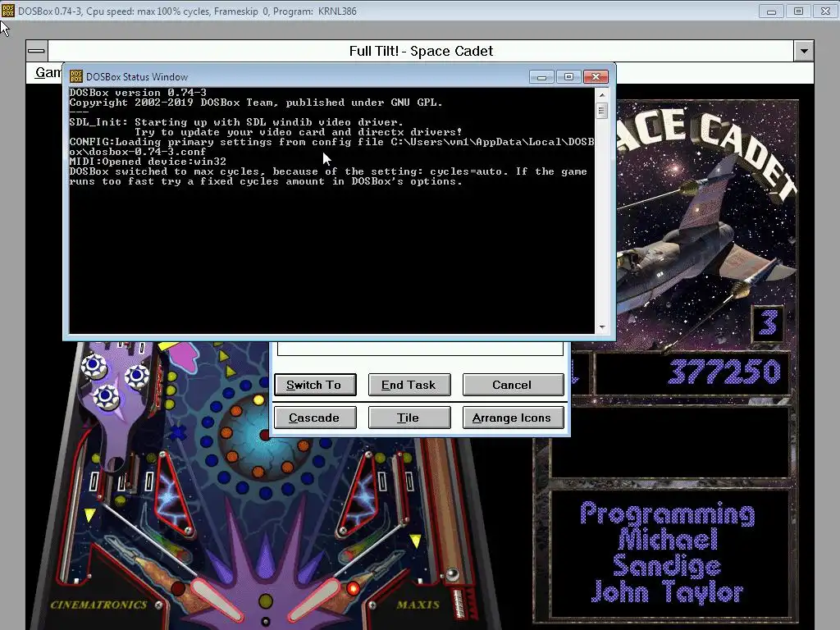Open the Space Cadet control-menu box
Image resolution: width=840 pixels, height=630 pixels.
tap(36, 51)
